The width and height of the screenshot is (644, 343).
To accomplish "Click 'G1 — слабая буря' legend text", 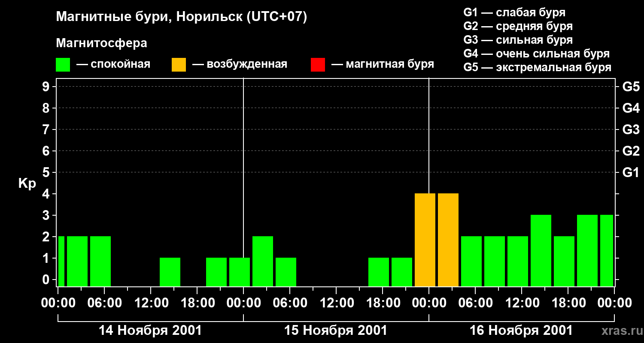I will tap(514, 12).
